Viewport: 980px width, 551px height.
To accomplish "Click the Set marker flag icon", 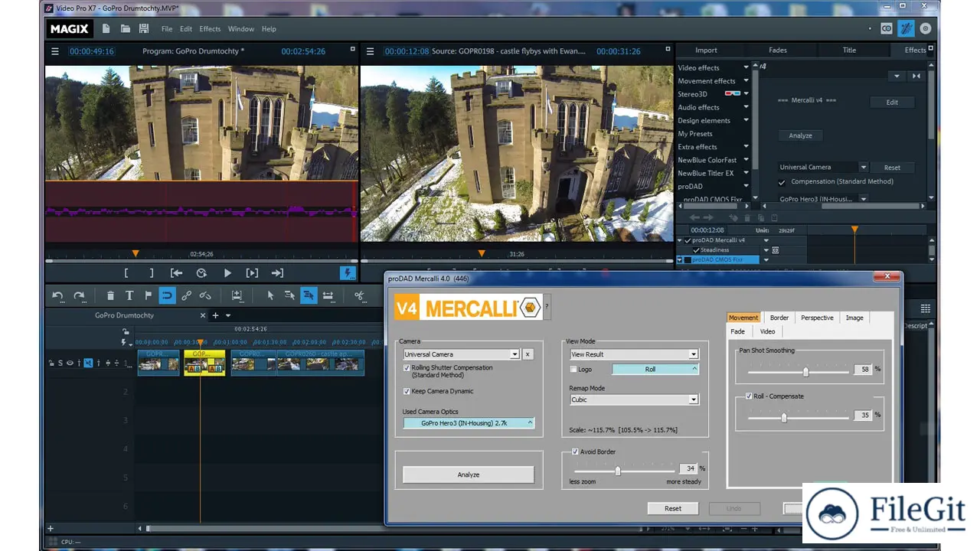I will point(149,295).
